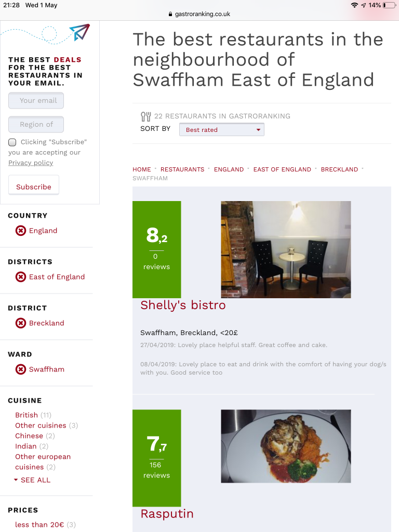Click the Subscribe button

(x=34, y=185)
